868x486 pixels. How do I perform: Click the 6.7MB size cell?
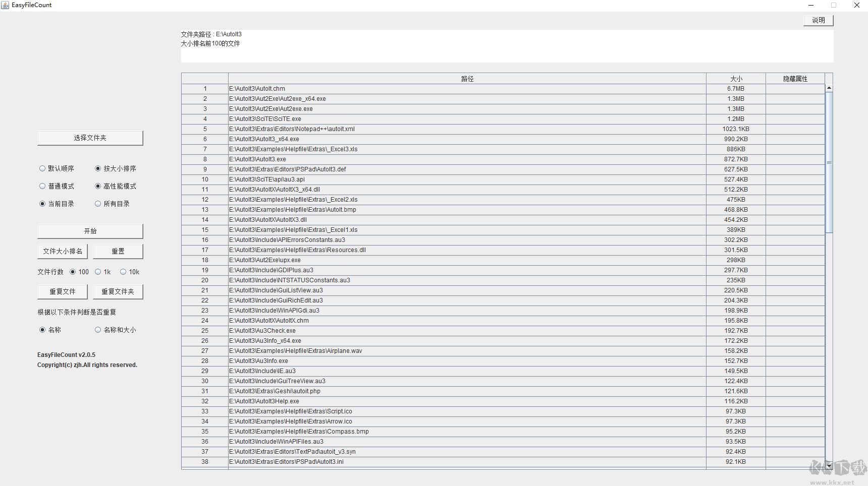click(736, 89)
